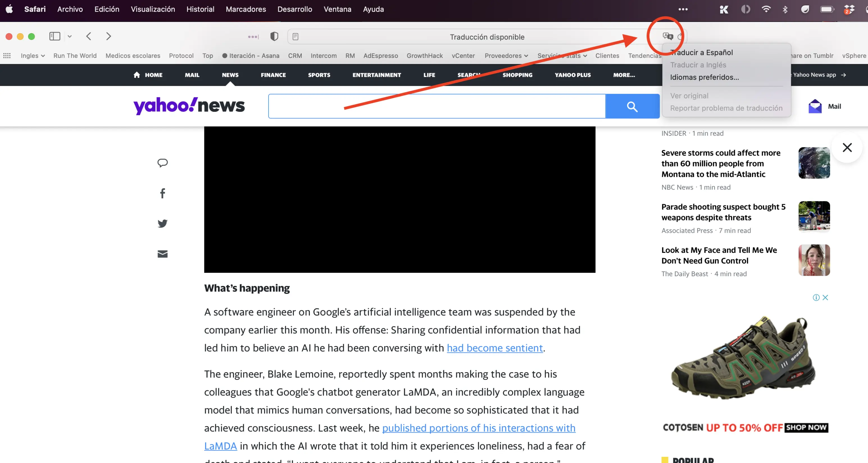The image size is (868, 463).
Task: Click the 'had become sentient' link
Action: [495, 348]
